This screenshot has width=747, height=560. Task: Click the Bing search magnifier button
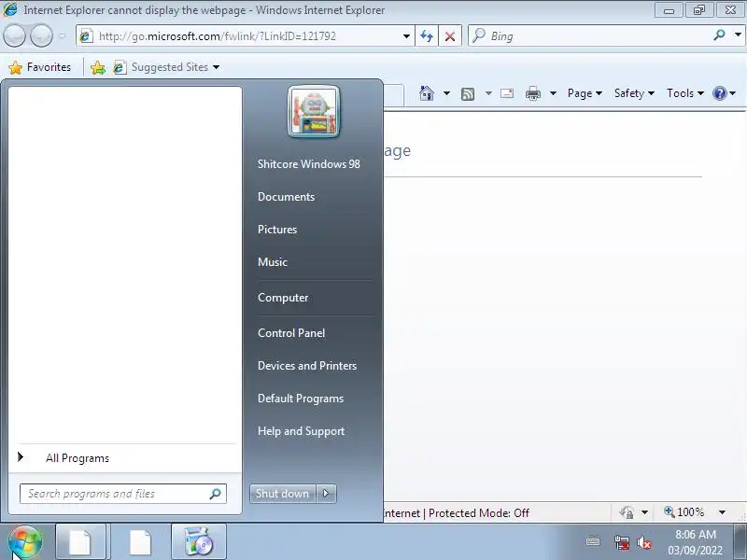tap(719, 35)
